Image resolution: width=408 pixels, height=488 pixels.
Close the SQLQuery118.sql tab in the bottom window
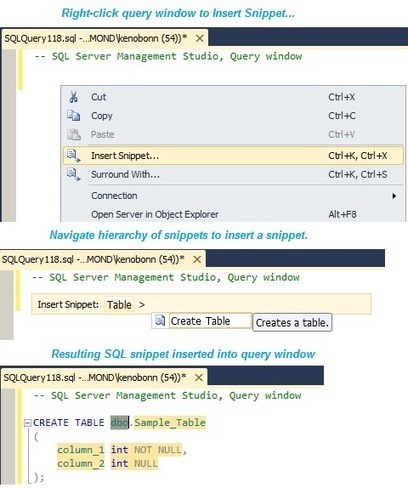(x=199, y=378)
